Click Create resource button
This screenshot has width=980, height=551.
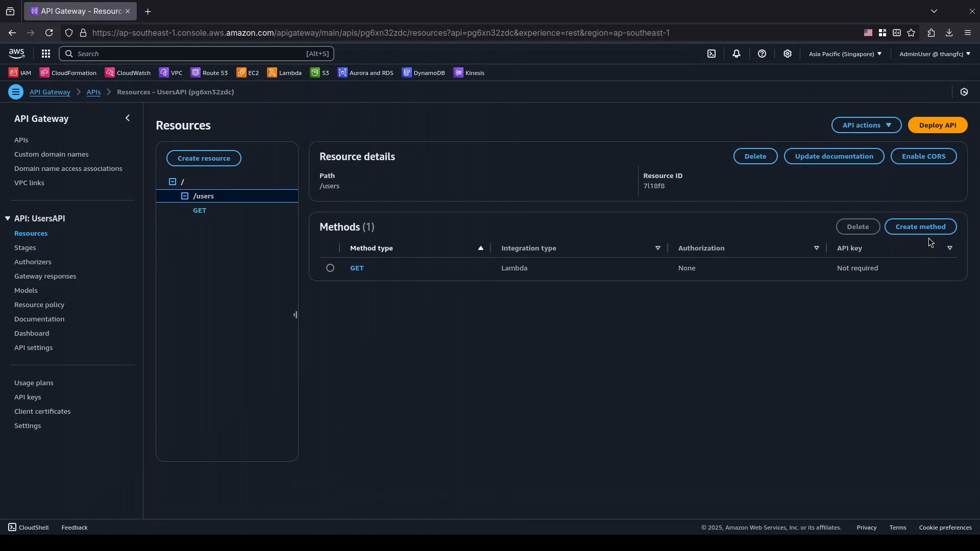pyautogui.click(x=204, y=159)
